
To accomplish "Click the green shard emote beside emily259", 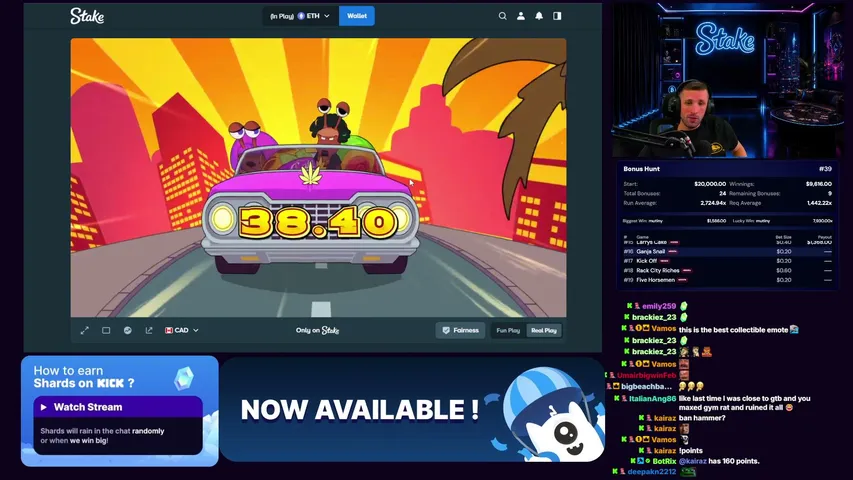I will click(684, 306).
